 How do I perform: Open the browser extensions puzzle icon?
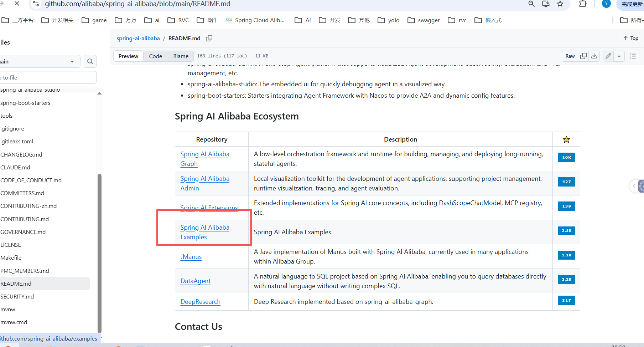pyautogui.click(x=583, y=4)
